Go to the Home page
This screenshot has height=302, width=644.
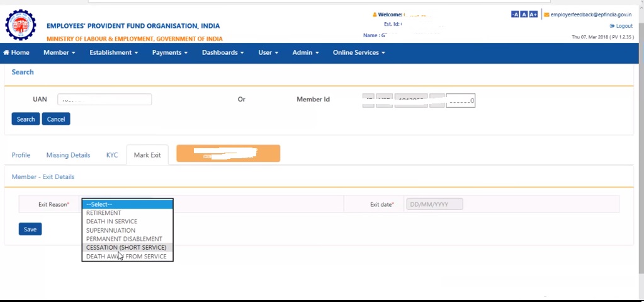pyautogui.click(x=16, y=52)
